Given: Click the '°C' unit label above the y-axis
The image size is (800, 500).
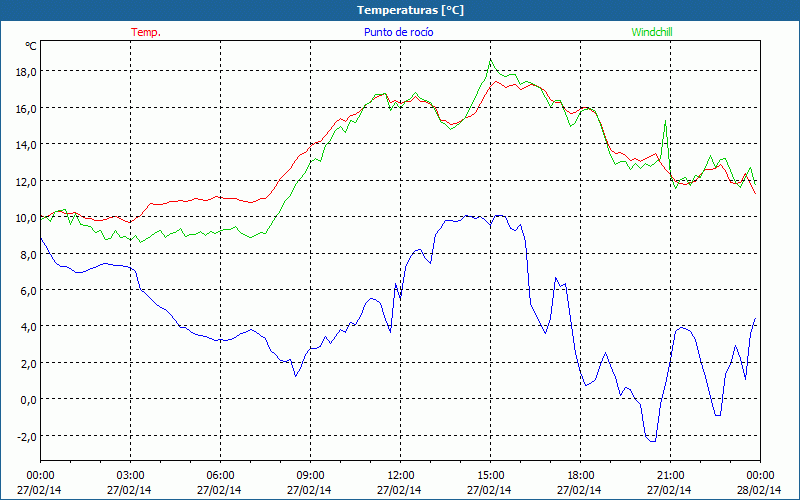Looking at the screenshot, I should click(31, 46).
